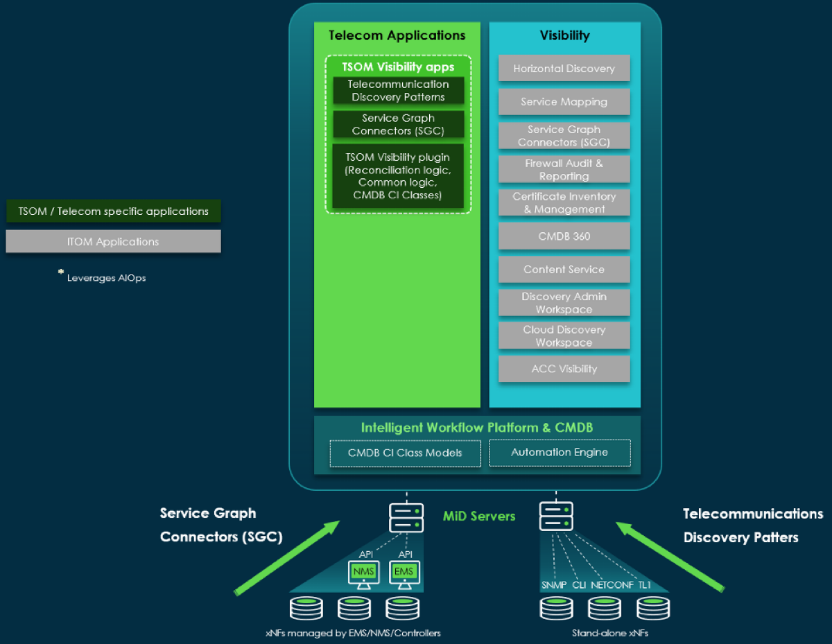
Task: Click the CLI protocol label
Action: click(x=579, y=585)
